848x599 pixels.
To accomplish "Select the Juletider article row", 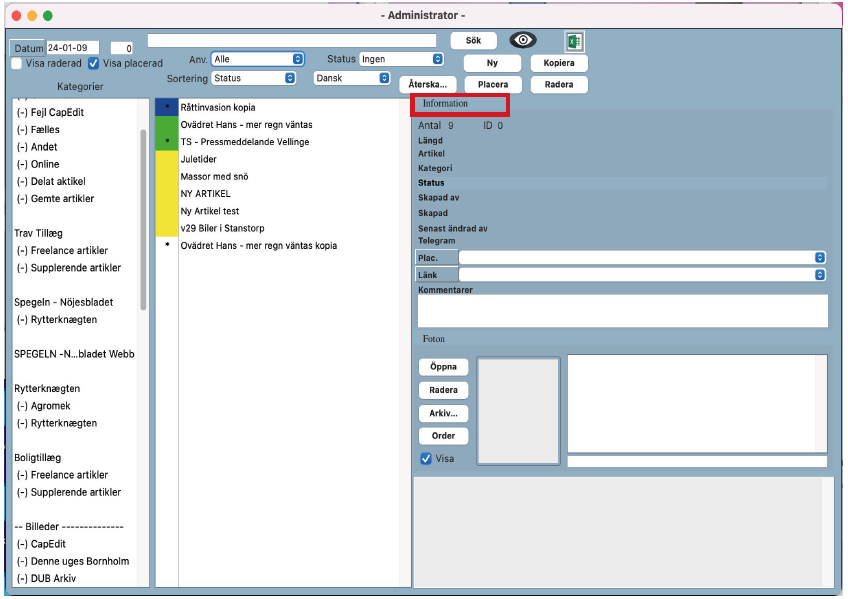I will tap(199, 159).
